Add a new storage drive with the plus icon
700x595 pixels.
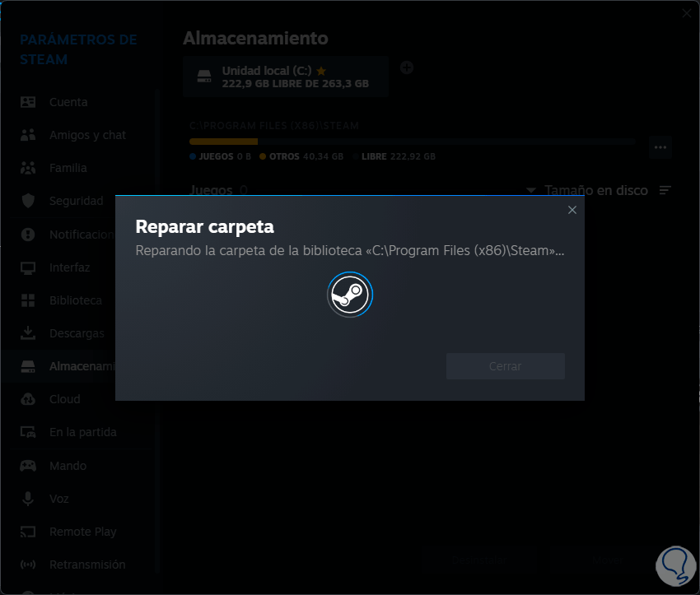[407, 67]
